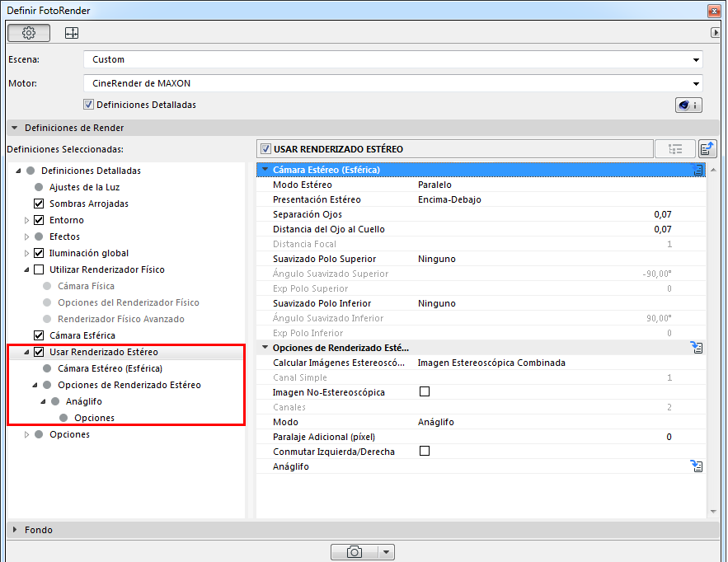Toggle Cámara Esférica checkbox
This screenshot has height=562, width=728.
pyautogui.click(x=39, y=335)
